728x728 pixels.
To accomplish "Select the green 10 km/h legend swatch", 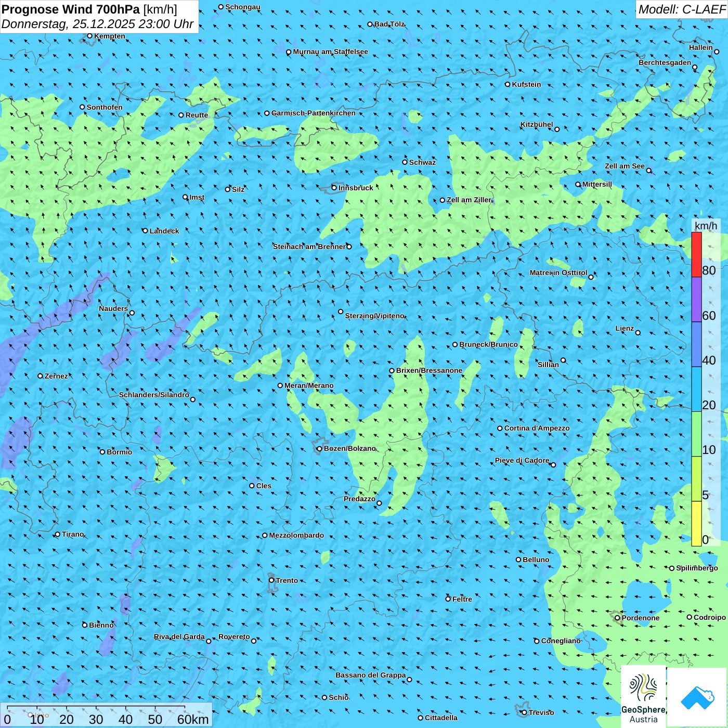I will coord(696,434).
